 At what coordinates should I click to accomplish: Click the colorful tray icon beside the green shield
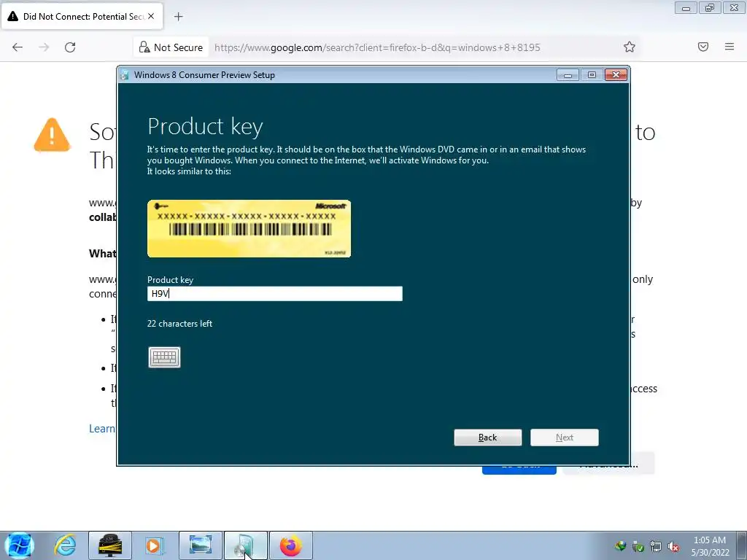coord(620,547)
